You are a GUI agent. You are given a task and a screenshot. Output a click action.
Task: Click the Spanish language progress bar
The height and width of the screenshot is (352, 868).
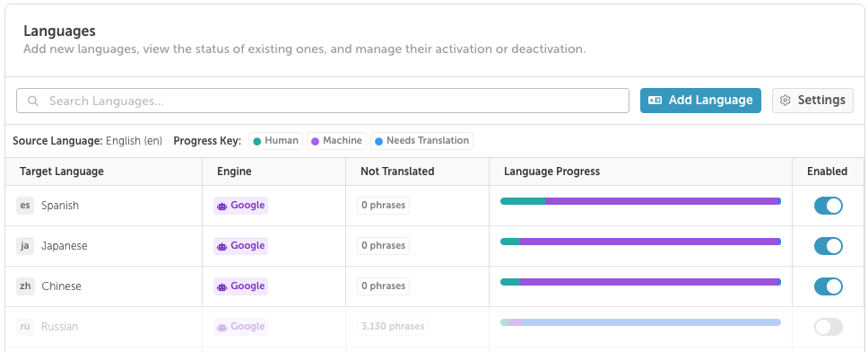click(640, 201)
